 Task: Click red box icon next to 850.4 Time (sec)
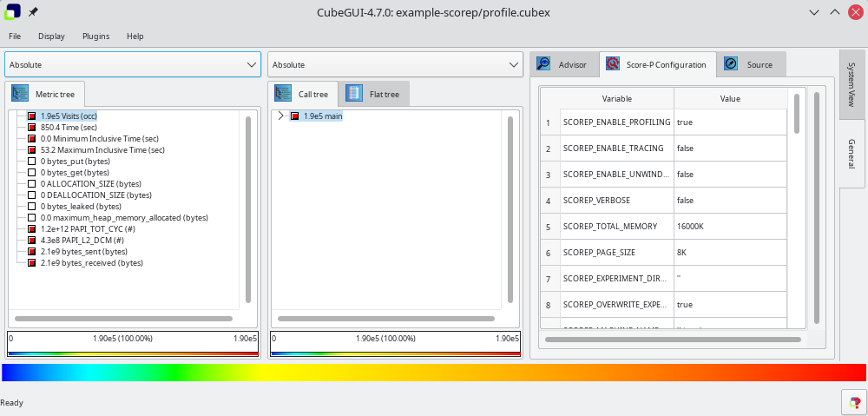(x=32, y=128)
